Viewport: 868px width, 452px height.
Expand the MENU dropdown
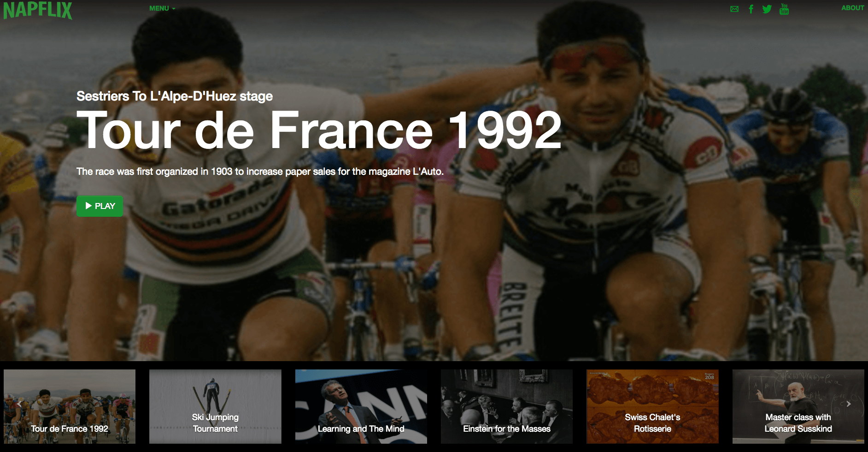[x=162, y=8]
